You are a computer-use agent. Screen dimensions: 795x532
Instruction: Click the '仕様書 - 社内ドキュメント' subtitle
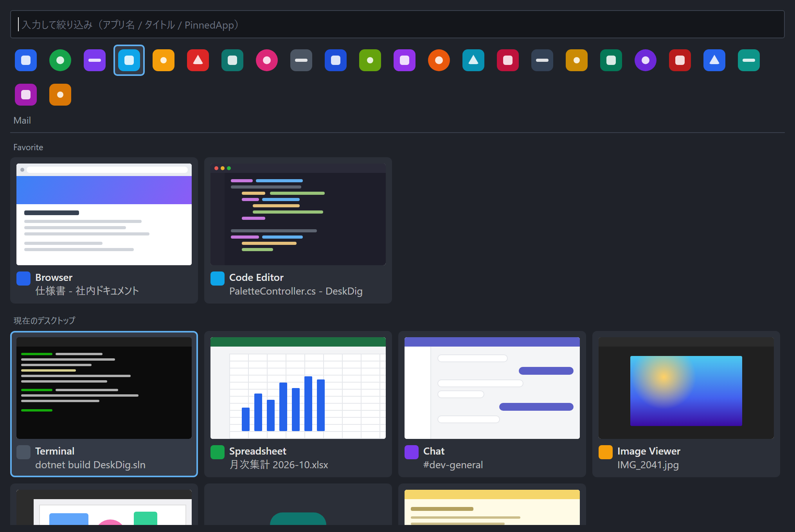pos(87,291)
